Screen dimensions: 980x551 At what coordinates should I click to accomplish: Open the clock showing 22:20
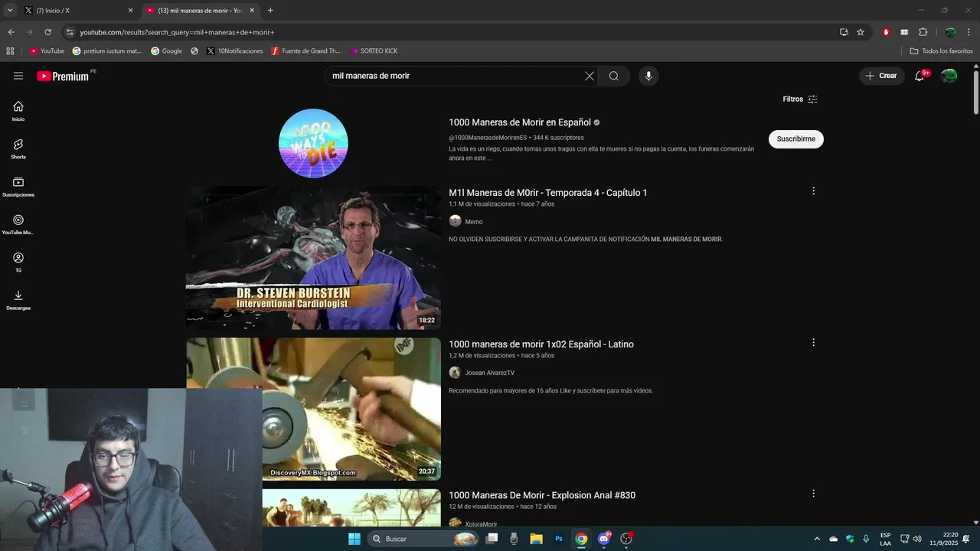[x=944, y=539]
